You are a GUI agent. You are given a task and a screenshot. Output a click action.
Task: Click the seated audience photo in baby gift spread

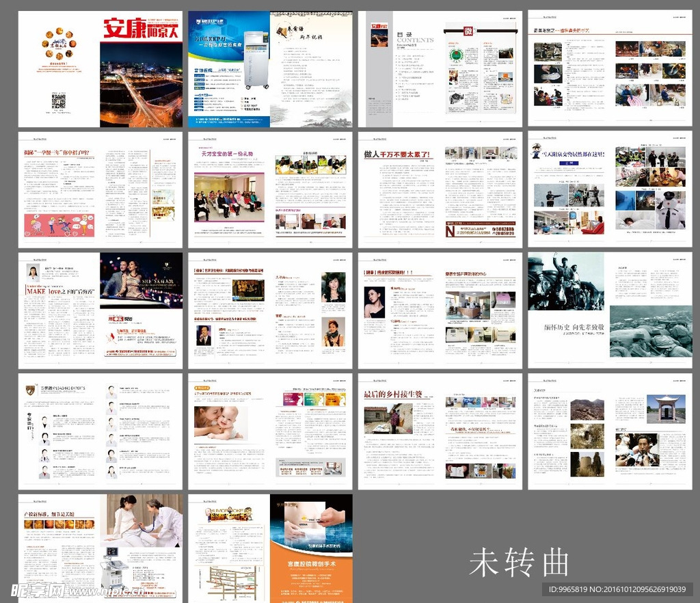point(229,198)
